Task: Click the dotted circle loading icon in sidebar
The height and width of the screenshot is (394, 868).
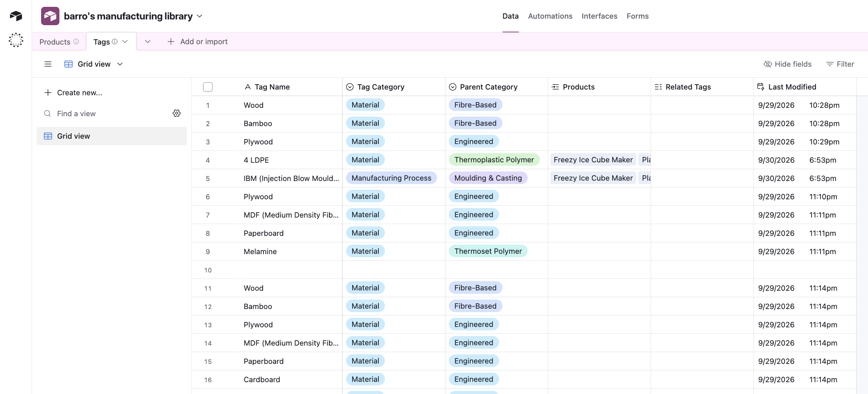Action: 16,40
